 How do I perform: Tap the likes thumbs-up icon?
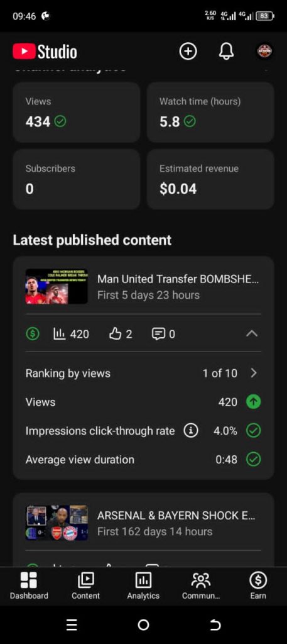[x=115, y=334]
